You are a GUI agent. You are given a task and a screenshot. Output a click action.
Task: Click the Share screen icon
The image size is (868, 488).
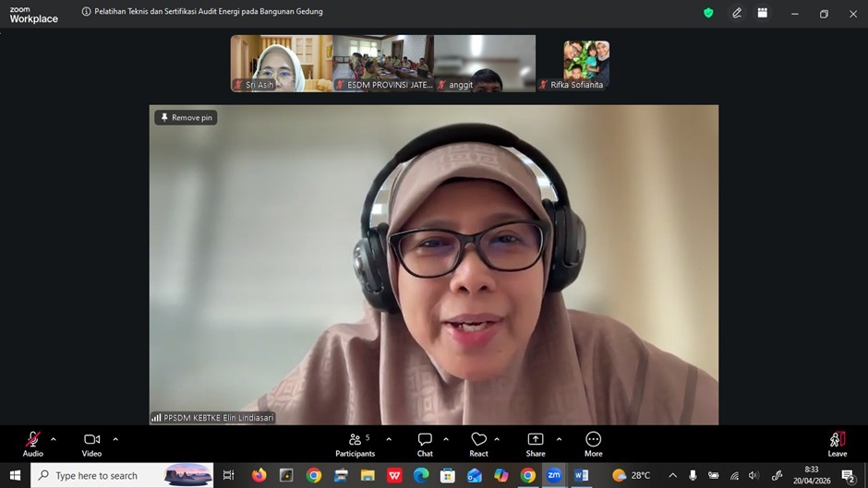(536, 441)
